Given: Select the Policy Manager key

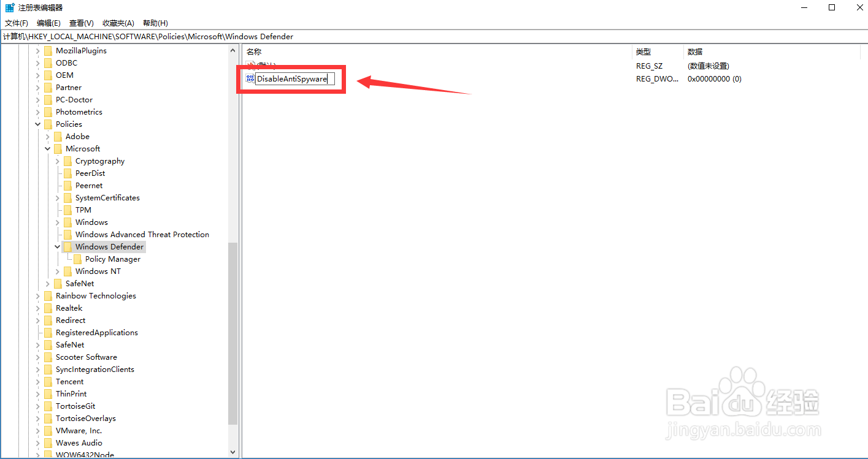Looking at the screenshot, I should pyautogui.click(x=113, y=259).
